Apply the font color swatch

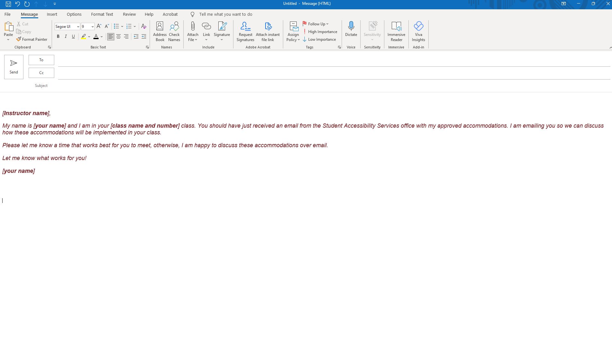pyautogui.click(x=96, y=37)
